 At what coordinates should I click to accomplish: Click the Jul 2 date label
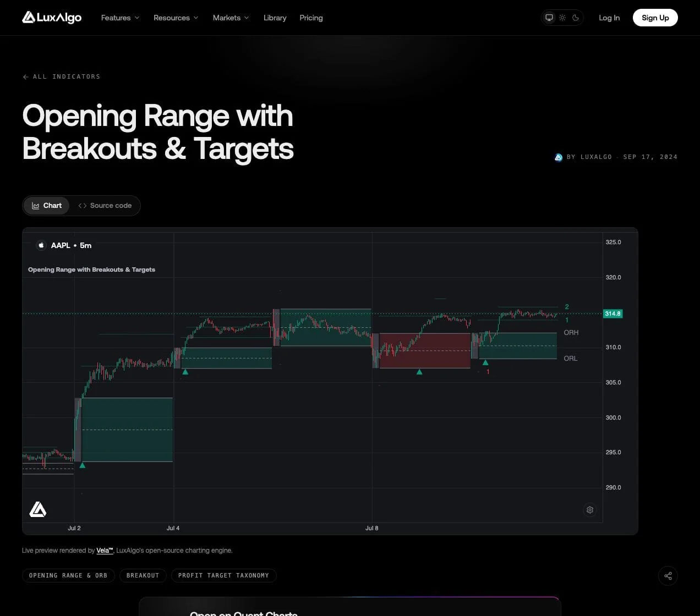pos(74,528)
